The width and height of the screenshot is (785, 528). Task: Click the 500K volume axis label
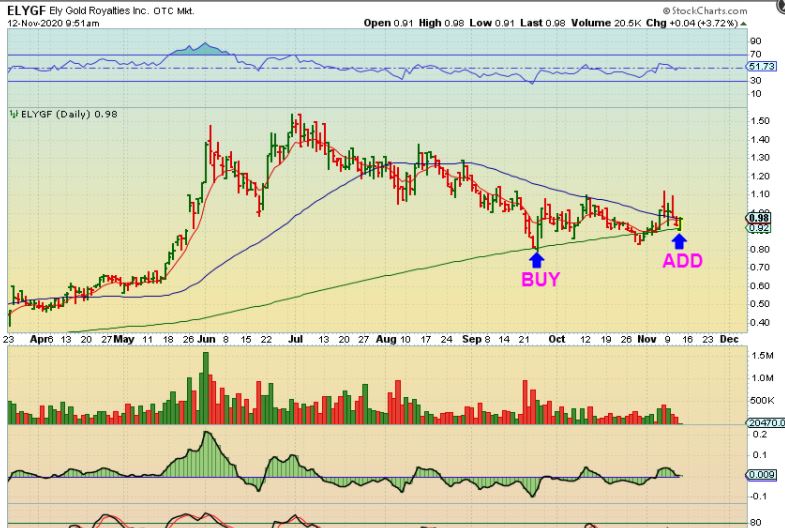click(x=762, y=400)
